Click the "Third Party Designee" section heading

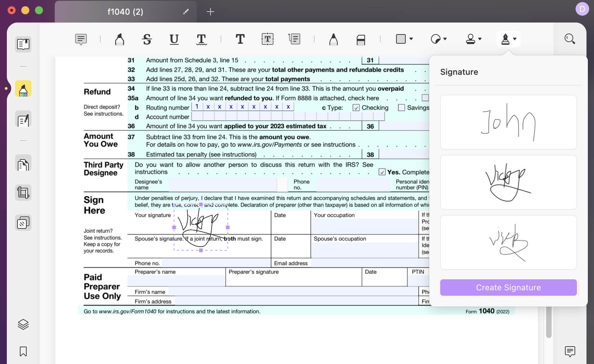pyautogui.click(x=104, y=169)
